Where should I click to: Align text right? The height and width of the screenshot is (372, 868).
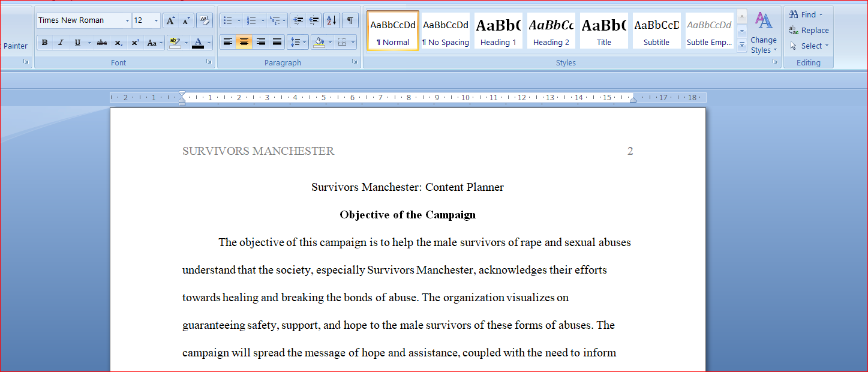260,42
